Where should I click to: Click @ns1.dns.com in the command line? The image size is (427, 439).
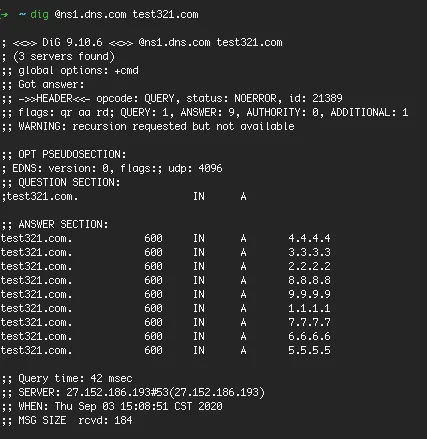(90, 15)
